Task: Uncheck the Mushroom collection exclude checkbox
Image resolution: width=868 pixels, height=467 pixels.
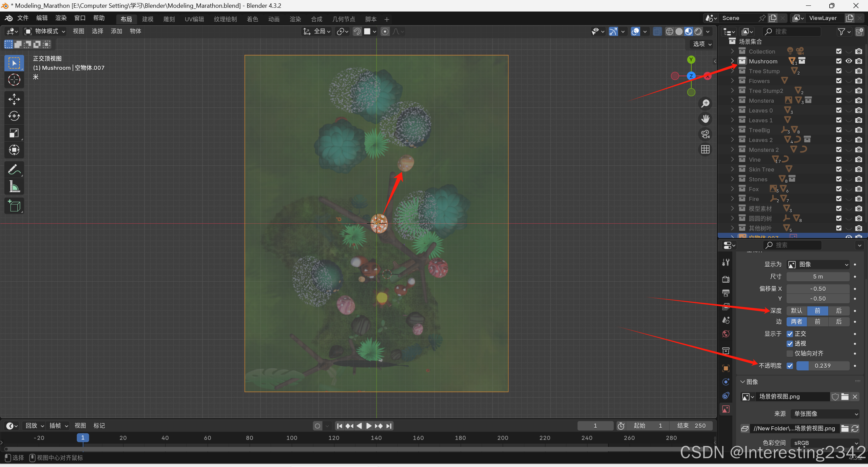Action: [x=838, y=61]
